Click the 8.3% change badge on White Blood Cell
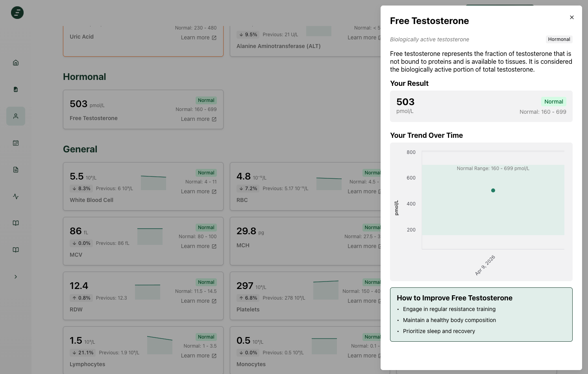 pos(81,189)
